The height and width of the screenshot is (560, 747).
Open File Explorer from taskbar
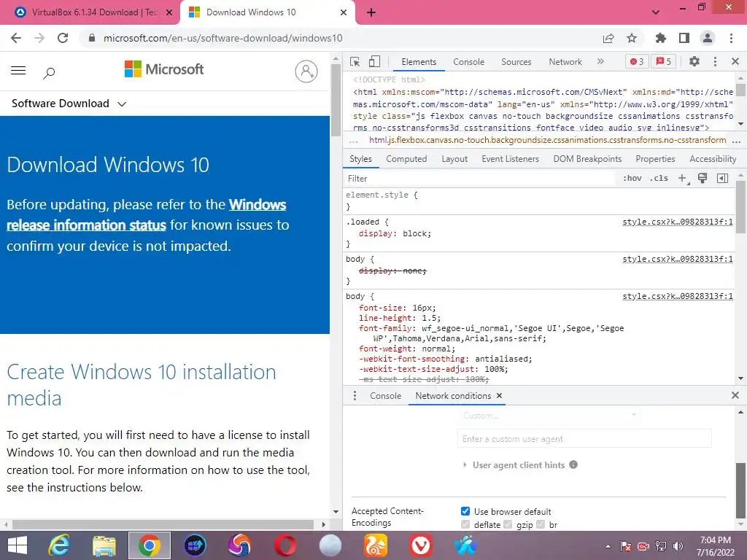[104, 545]
